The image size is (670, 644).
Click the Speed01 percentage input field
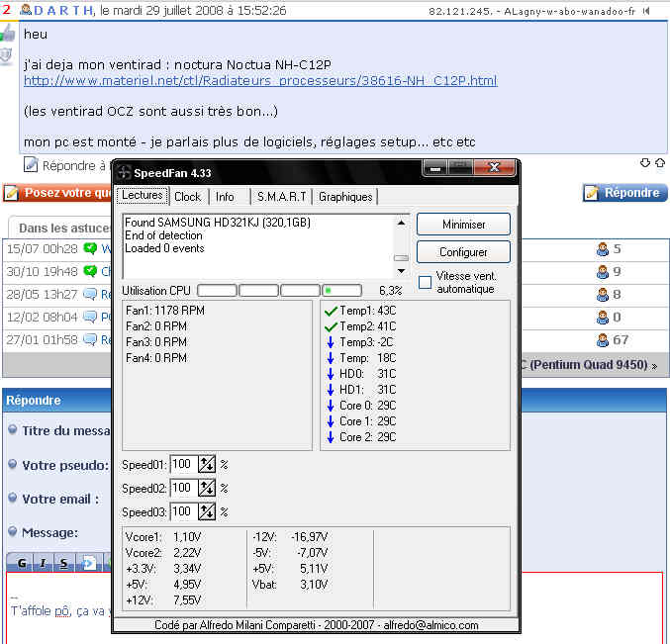pyautogui.click(x=183, y=464)
